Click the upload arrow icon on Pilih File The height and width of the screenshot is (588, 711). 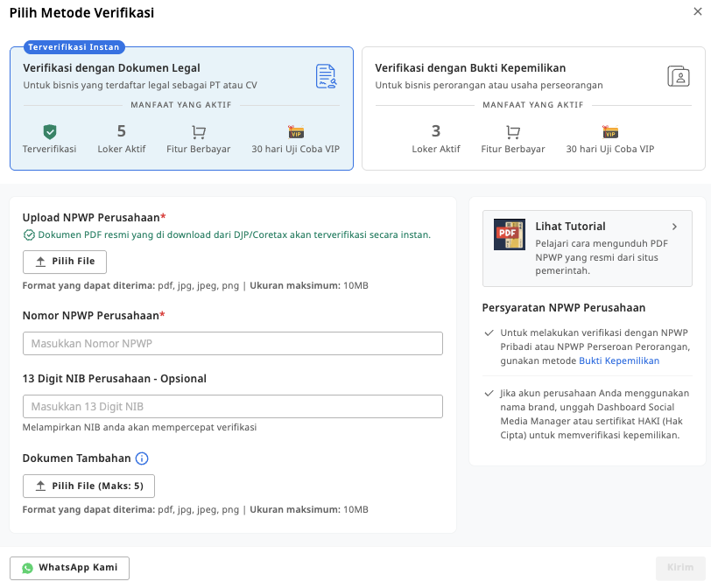coord(39,262)
